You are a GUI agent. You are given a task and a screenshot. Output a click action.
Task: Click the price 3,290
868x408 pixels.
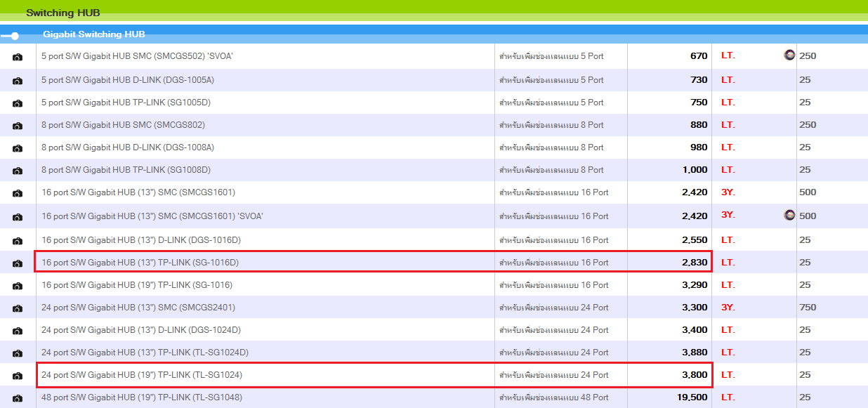click(695, 285)
